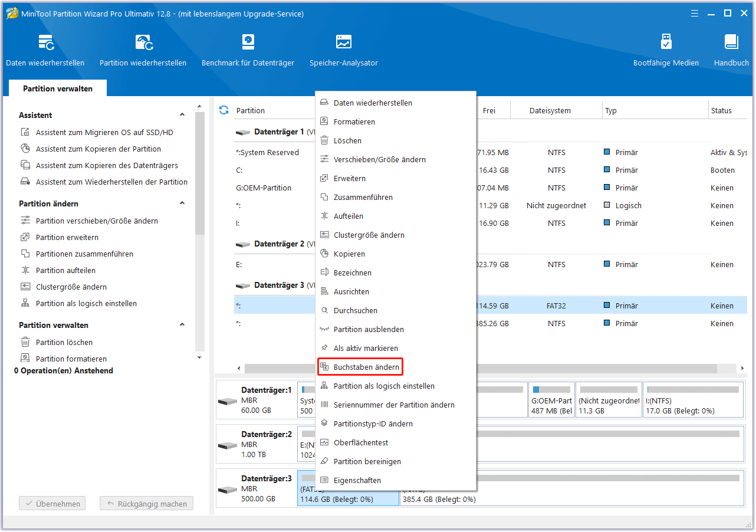756x532 pixels.
Task: Select Partition erweitern in sidebar
Action: [x=67, y=238]
